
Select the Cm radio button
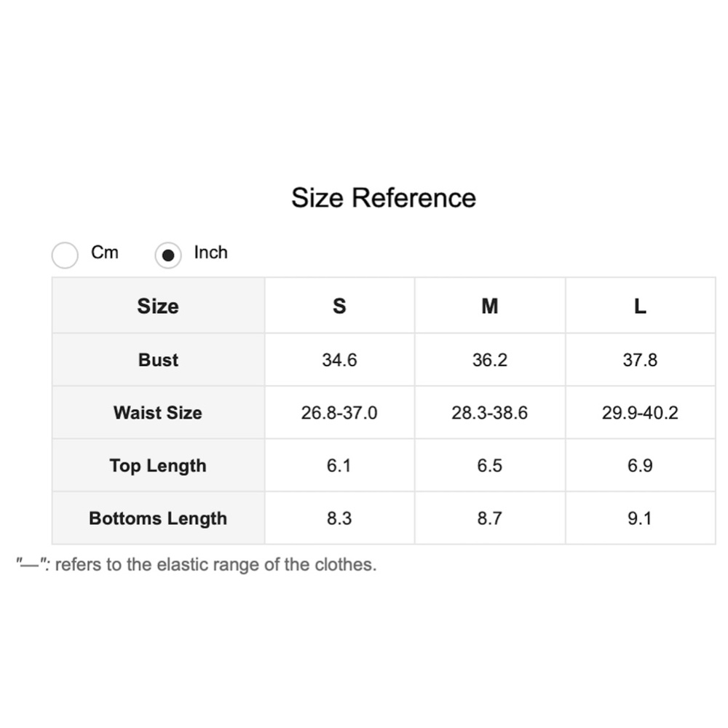[65, 256]
